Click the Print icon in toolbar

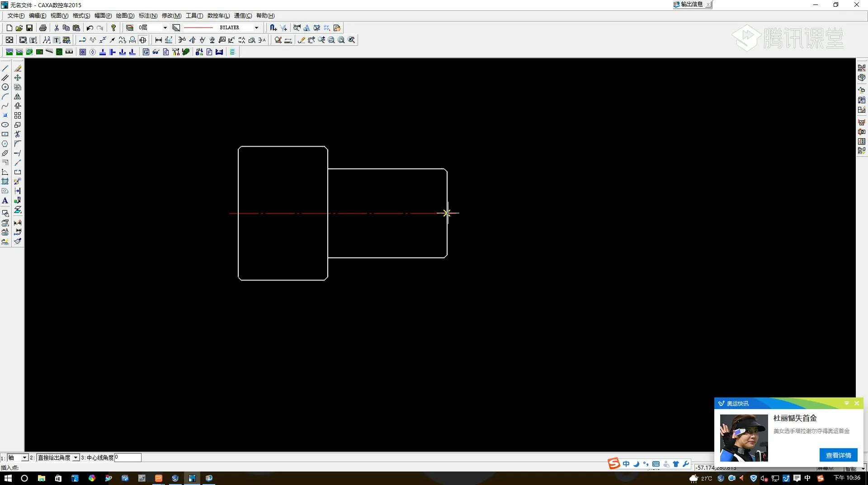click(43, 28)
